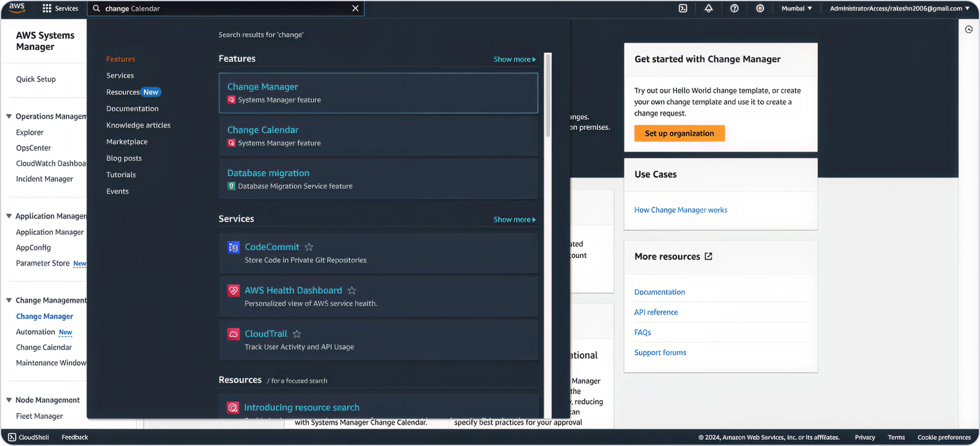The image size is (980, 446).
Task: Open the help question mark icon
Action: [734, 9]
